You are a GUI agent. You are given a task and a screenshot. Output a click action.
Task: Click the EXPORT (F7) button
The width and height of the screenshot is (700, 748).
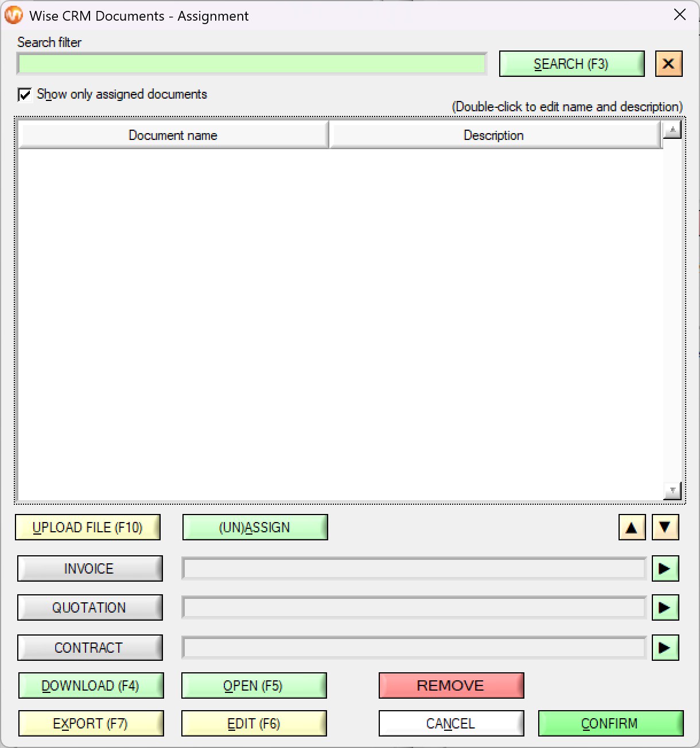pos(91,723)
